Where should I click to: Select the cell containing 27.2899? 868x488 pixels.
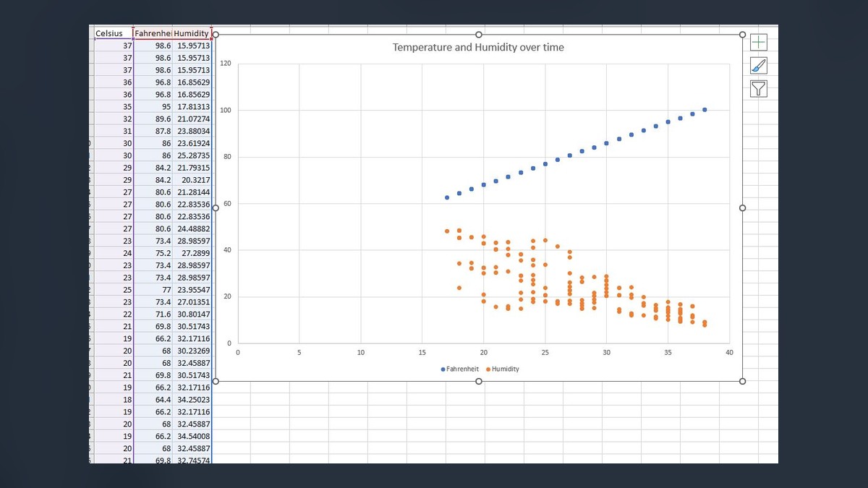point(192,254)
